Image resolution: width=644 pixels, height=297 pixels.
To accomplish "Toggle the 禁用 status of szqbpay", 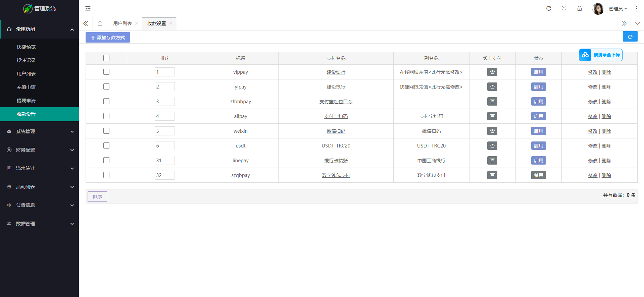I will click(538, 175).
